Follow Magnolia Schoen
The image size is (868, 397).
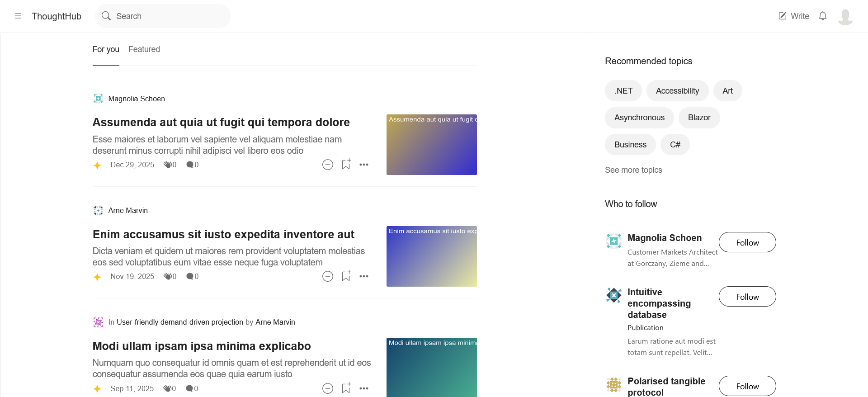pos(747,242)
